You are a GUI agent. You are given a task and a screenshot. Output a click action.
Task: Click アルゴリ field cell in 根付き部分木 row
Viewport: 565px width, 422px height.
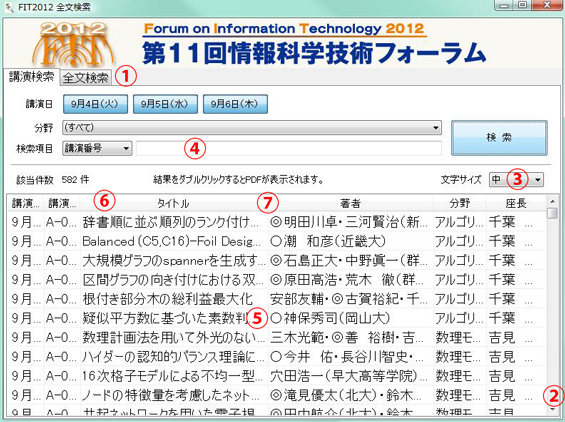(459, 299)
